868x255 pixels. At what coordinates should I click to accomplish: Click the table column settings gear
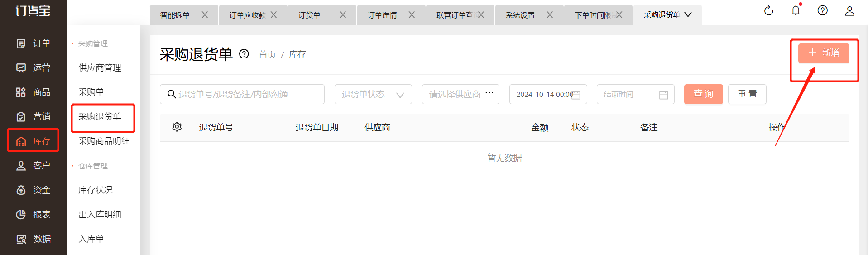pyautogui.click(x=177, y=127)
